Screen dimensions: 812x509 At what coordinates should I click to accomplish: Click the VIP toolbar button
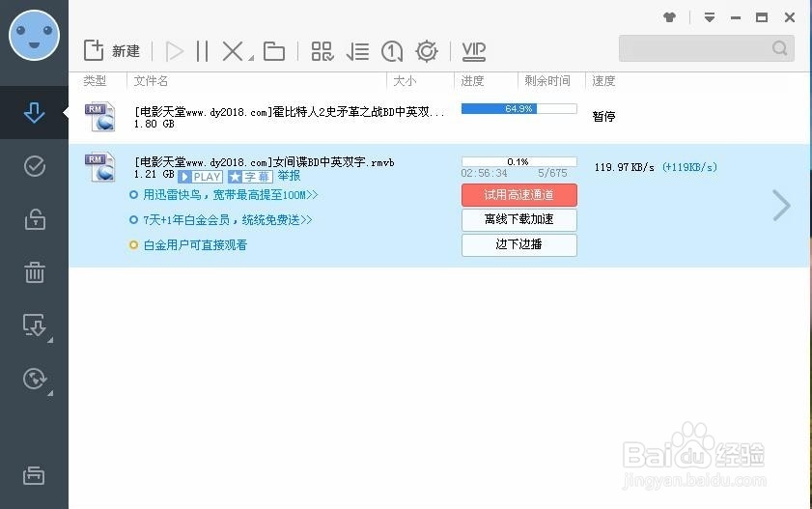[x=474, y=51]
